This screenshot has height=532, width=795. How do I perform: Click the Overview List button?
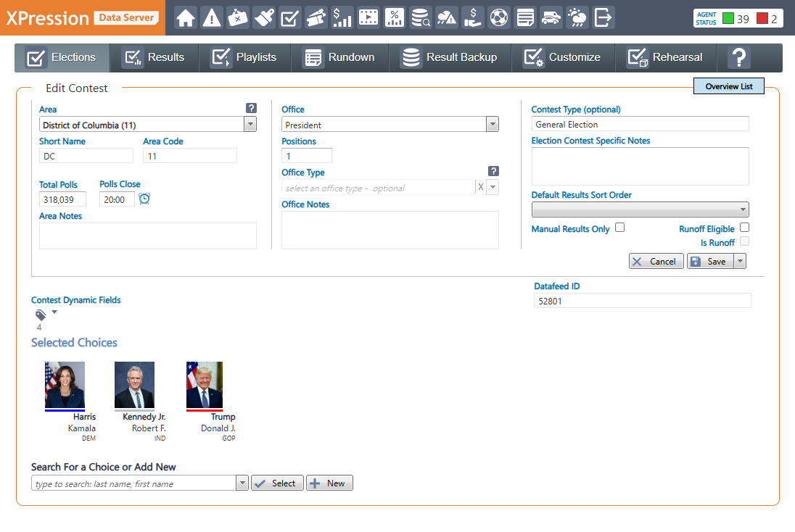(x=728, y=86)
